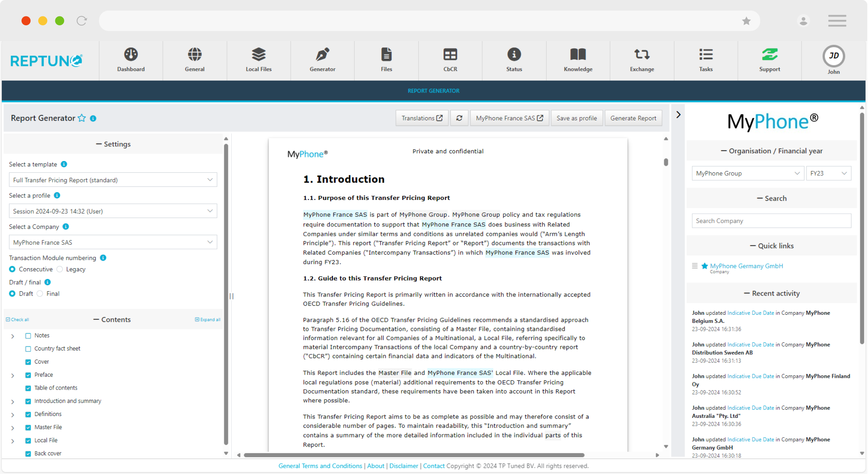Open the Generator pen icon

tap(322, 55)
